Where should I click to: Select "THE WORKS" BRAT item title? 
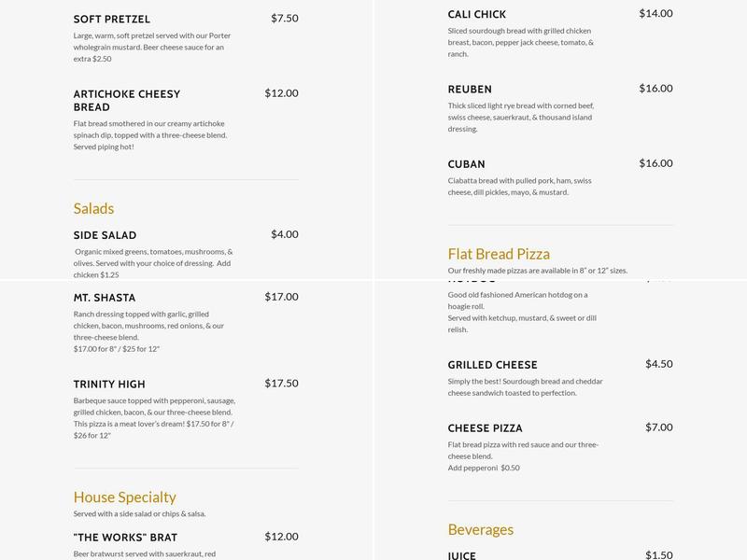point(125,538)
